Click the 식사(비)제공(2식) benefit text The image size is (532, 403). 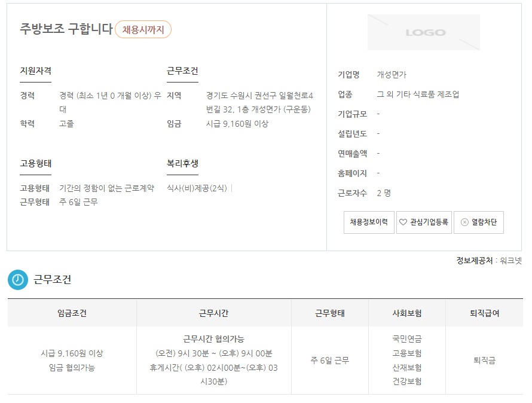point(197,188)
